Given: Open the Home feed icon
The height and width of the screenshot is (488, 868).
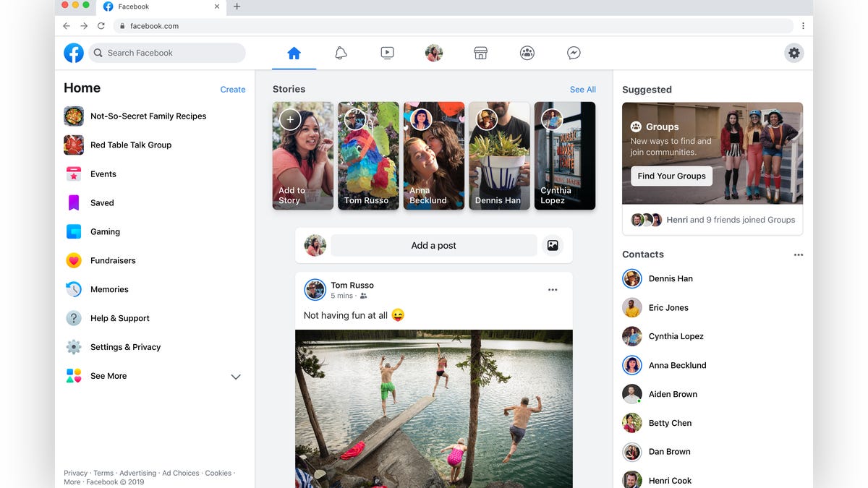Looking at the screenshot, I should (x=294, y=52).
